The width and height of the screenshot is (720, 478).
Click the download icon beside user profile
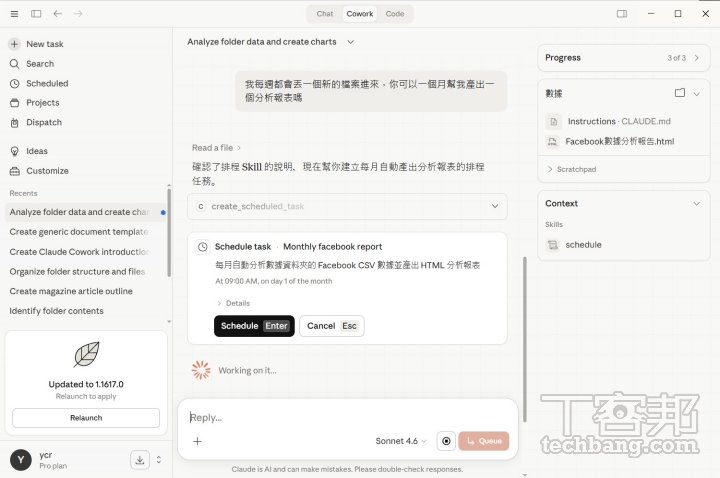coord(140,460)
